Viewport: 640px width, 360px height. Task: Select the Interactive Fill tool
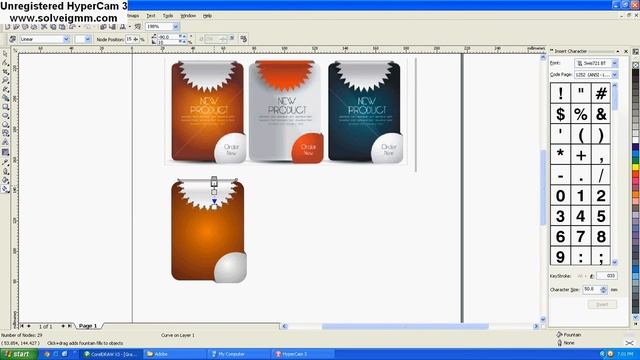(5, 189)
